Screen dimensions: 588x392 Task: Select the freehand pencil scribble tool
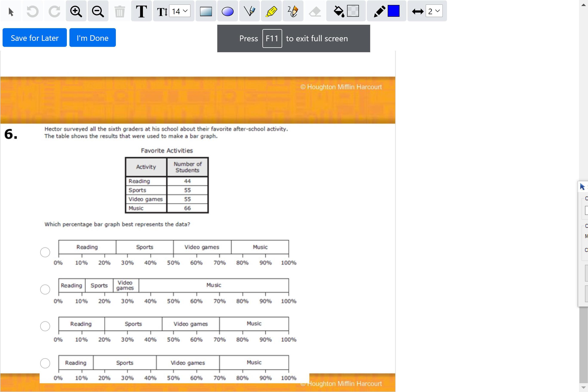pyautogui.click(x=293, y=12)
